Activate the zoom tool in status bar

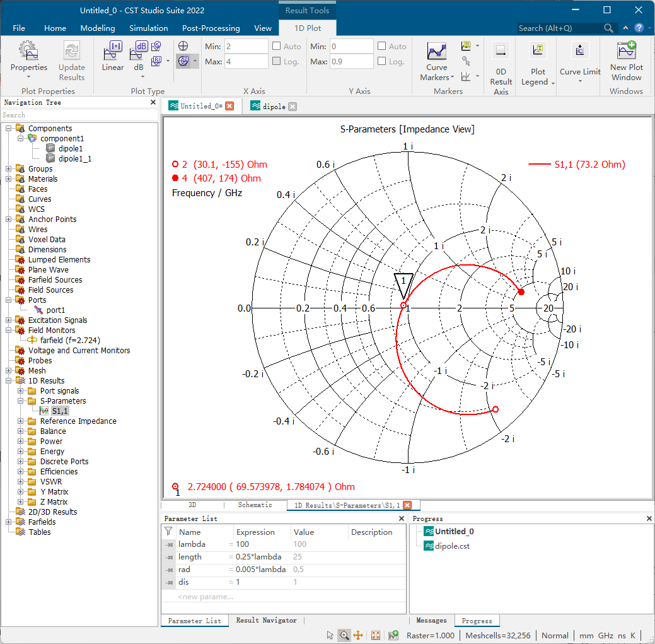click(x=344, y=635)
